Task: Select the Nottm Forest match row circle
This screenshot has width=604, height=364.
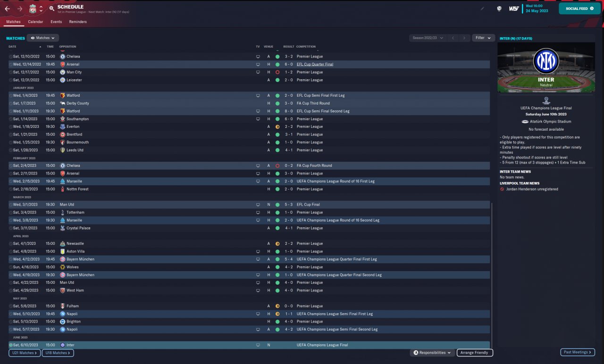Action: click(x=11, y=189)
